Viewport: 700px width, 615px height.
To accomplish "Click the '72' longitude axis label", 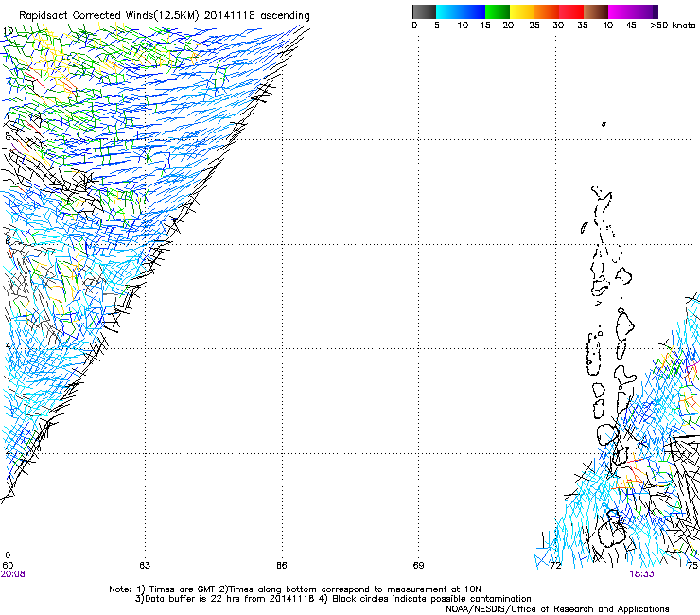I will coord(555,566).
